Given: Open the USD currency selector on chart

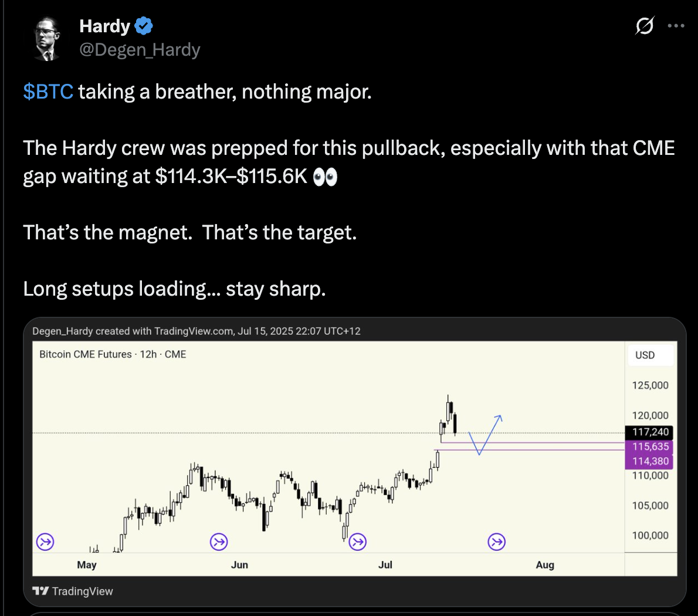Looking at the screenshot, I should point(645,355).
